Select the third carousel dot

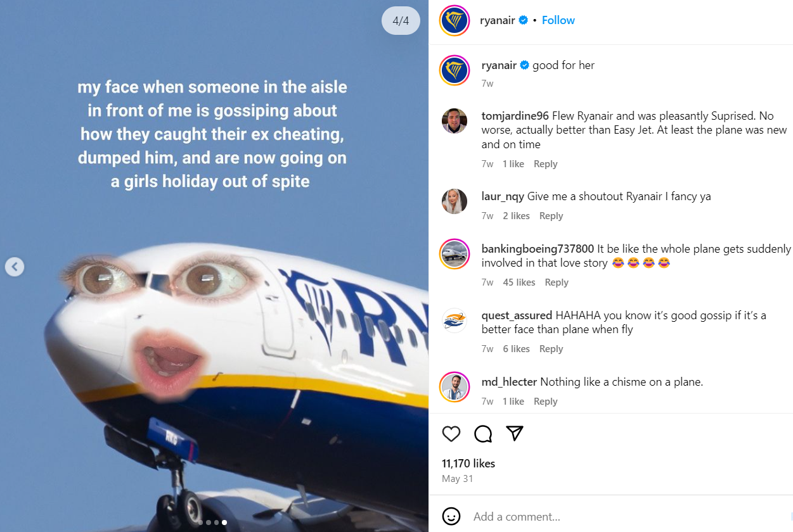(216, 522)
